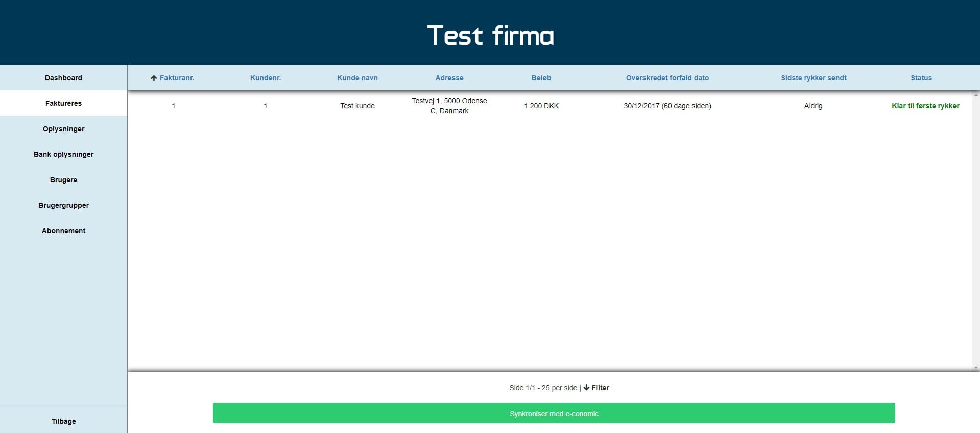The height and width of the screenshot is (433, 980).
Task: Click the down arrow icon beside Filter
Action: 586,388
